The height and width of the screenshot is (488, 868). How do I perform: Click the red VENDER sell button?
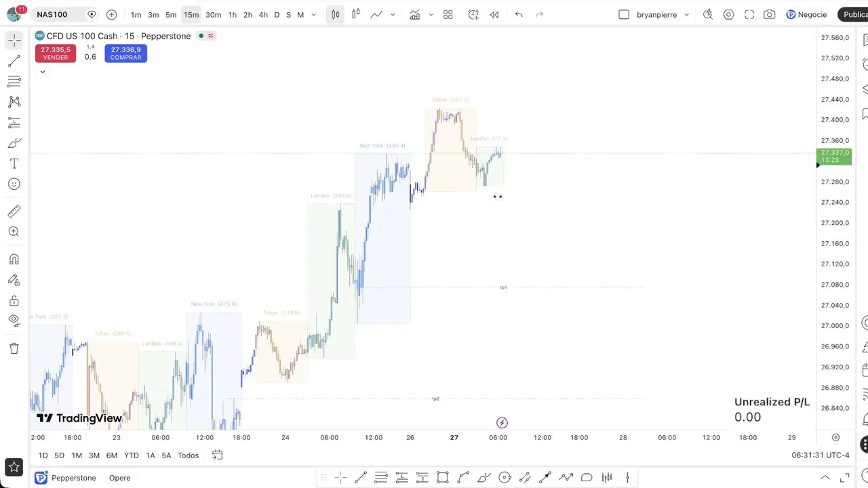coord(56,54)
